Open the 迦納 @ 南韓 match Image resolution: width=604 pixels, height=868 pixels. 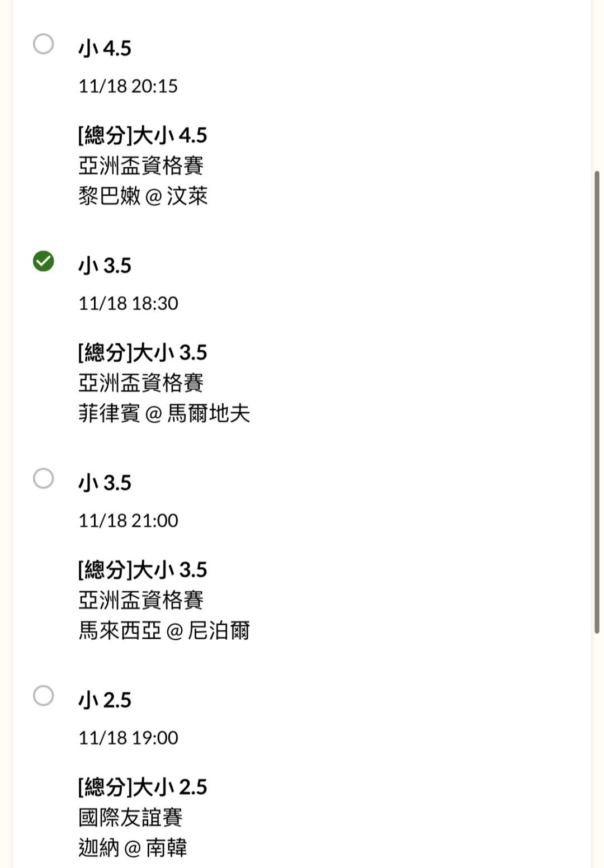tap(133, 848)
